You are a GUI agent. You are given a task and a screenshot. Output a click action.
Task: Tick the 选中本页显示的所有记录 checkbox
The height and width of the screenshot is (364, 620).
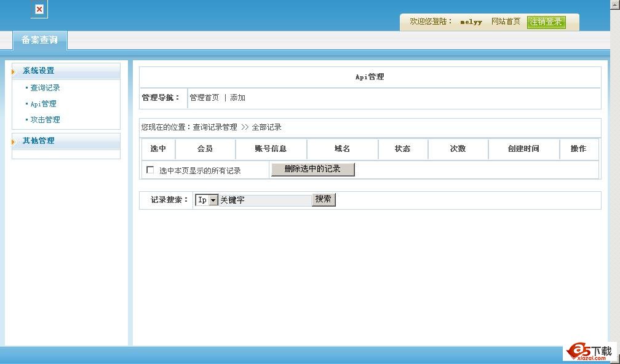tap(150, 170)
